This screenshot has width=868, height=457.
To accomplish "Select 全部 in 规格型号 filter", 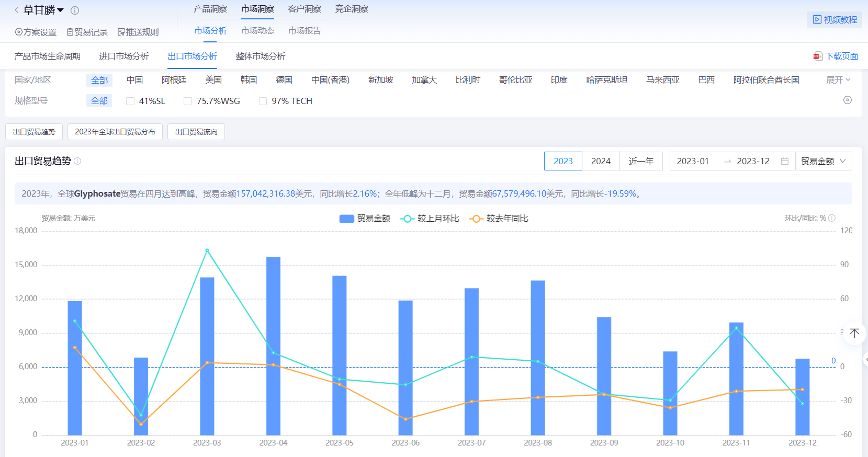I will click(99, 101).
